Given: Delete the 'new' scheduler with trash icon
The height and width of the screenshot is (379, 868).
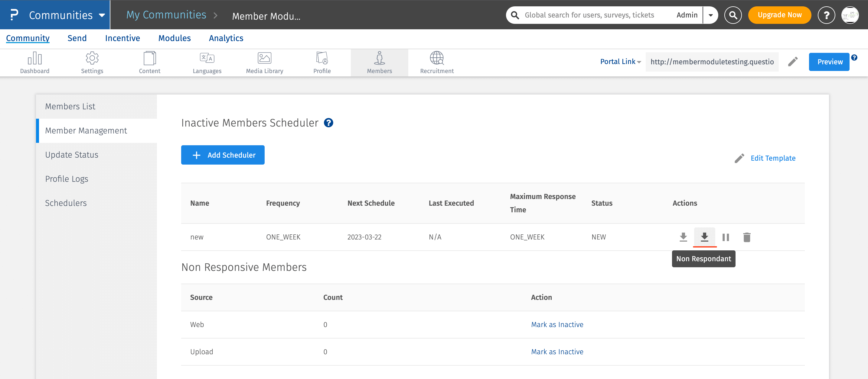Looking at the screenshot, I should (x=747, y=237).
